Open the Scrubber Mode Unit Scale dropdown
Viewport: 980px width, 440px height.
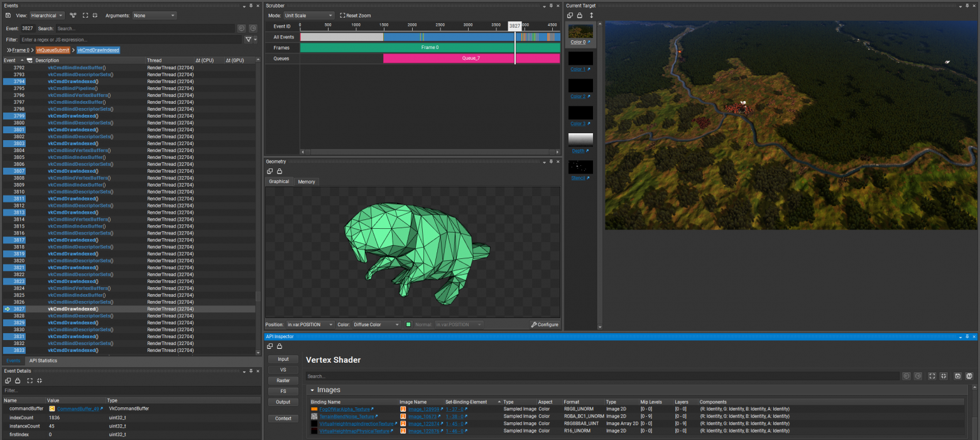(308, 15)
